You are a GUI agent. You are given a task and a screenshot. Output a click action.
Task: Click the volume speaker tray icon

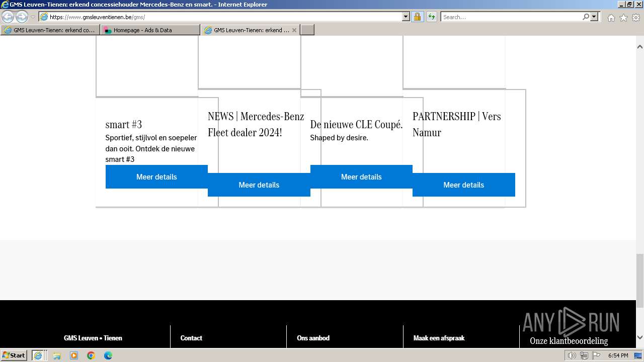click(572, 355)
